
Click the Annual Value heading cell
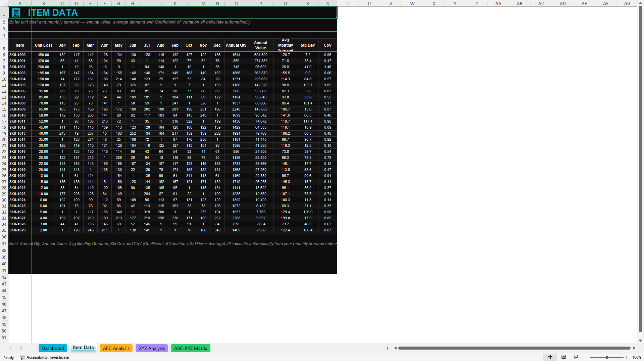point(260,45)
